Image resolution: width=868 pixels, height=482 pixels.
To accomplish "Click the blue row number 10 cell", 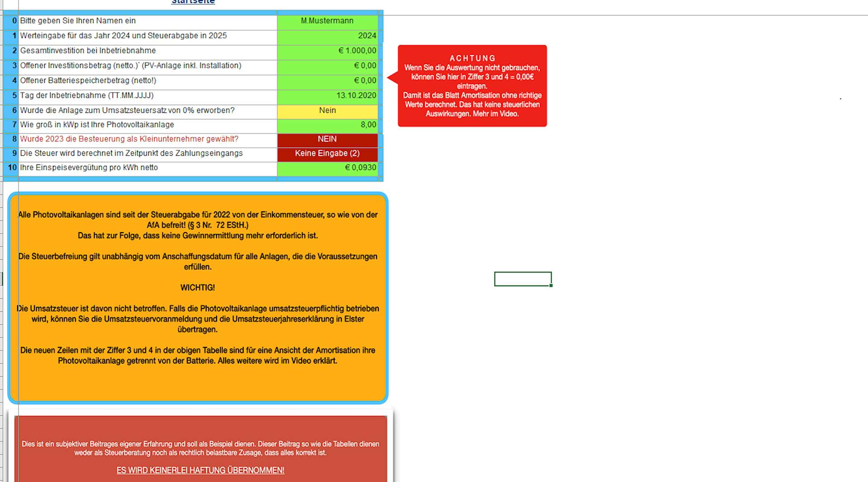I will pyautogui.click(x=12, y=168).
